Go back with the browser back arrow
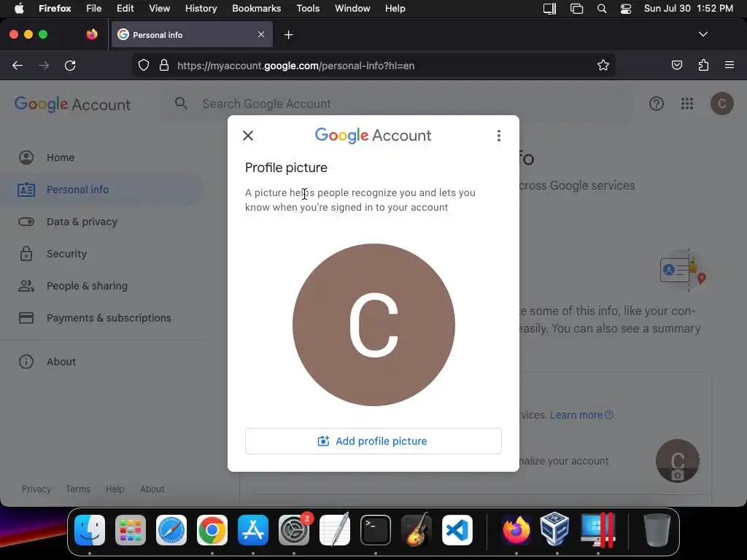This screenshot has width=747, height=560. click(18, 66)
